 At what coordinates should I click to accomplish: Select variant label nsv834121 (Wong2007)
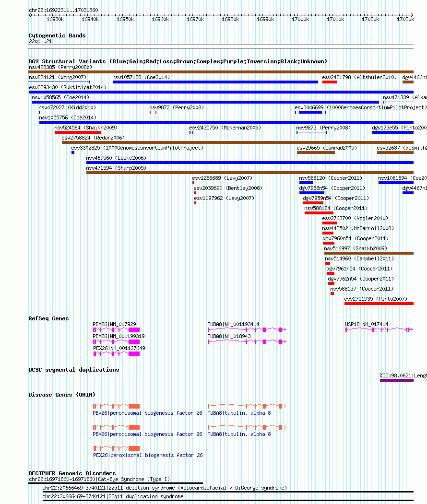click(58, 77)
